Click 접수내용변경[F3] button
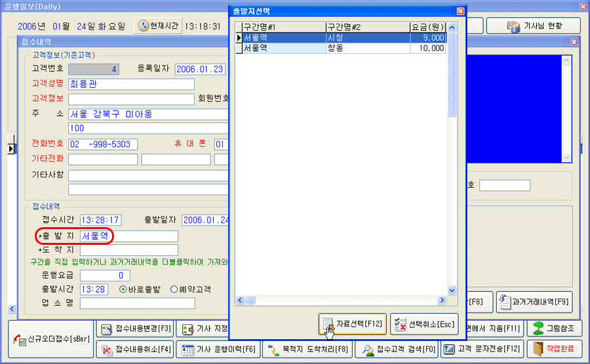Image resolution: width=590 pixels, height=364 pixels. pyautogui.click(x=136, y=329)
